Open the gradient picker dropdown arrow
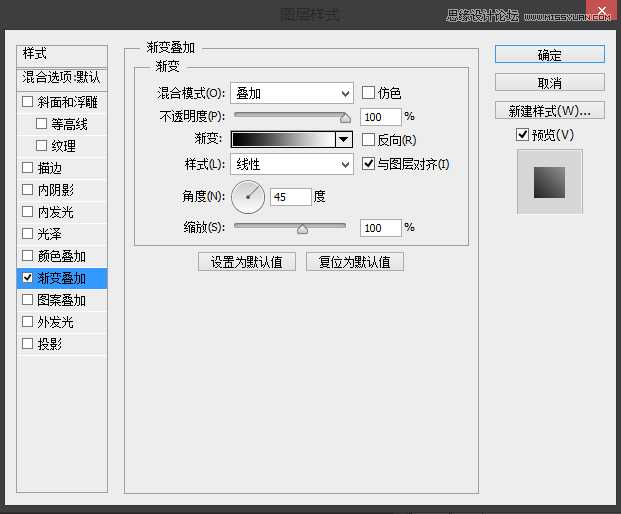 344,140
